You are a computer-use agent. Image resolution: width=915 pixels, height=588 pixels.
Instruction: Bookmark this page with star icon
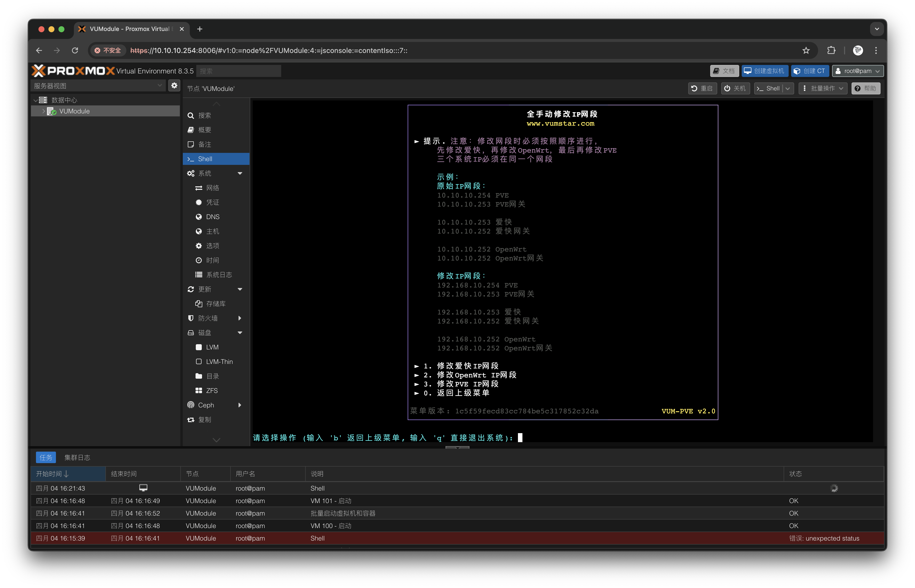coord(806,50)
